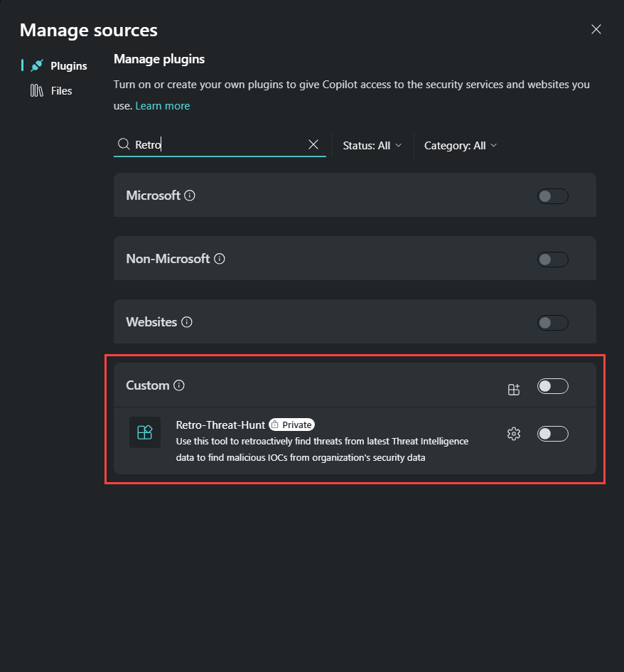Viewport: 624px width, 672px height.
Task: Clear the Retro search text
Action: point(313,144)
